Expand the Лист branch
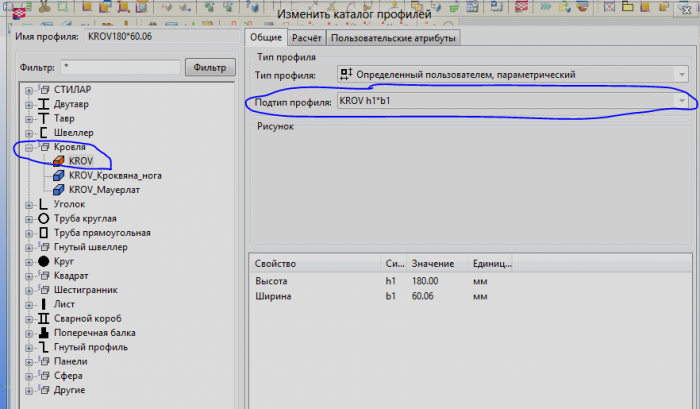700x409 pixels. tap(29, 305)
